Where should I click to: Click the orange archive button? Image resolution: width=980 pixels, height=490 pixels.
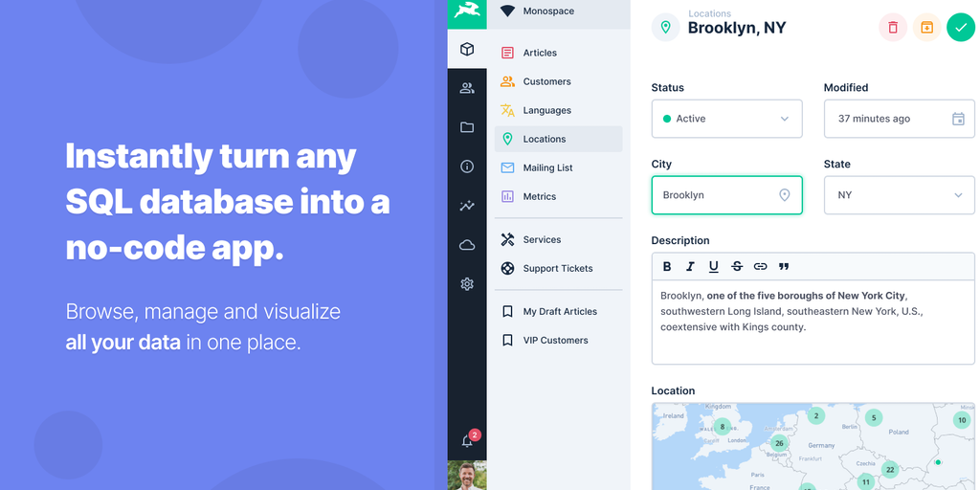pos(926,28)
